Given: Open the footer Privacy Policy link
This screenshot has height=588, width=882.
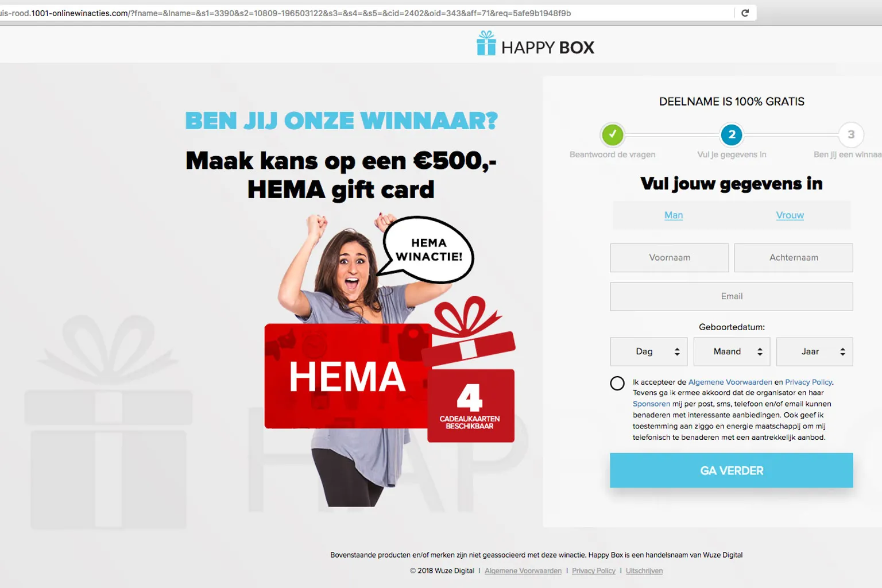Looking at the screenshot, I should pos(593,571).
